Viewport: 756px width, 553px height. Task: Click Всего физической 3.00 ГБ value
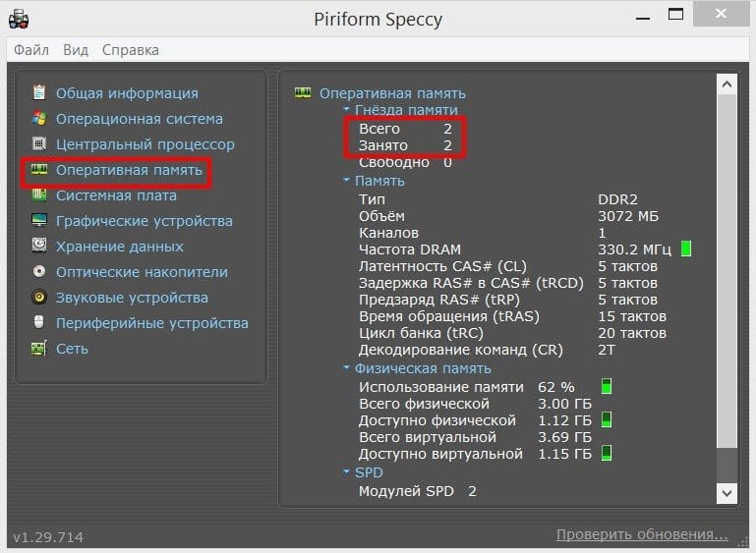[564, 403]
